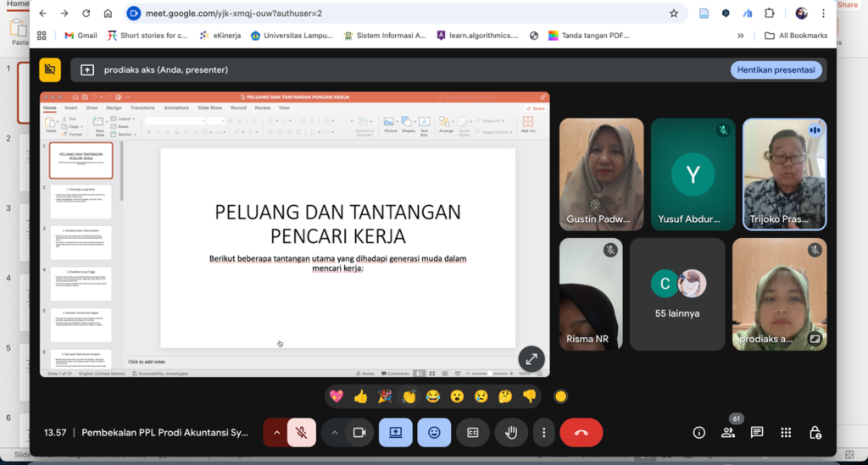Image resolution: width=868 pixels, height=465 pixels.
Task: Open more options three-dot menu
Action: point(543,432)
